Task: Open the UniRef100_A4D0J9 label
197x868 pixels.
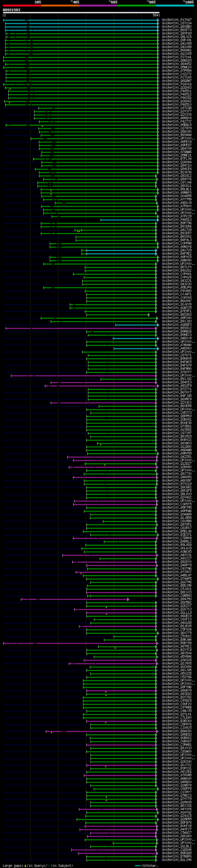Action: tap(177, 338)
